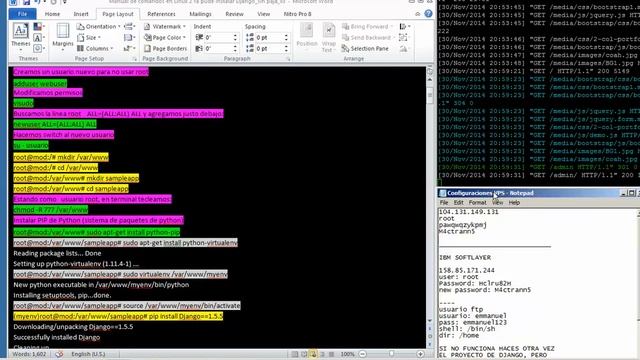Viewport: 640px width, 360px height.
Task: Click the zoom in plus button
Action: tap(420, 354)
